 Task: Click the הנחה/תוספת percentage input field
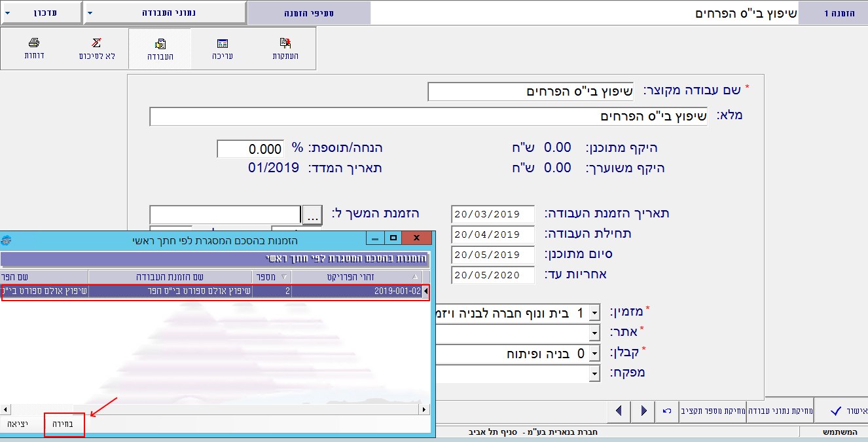tap(251, 149)
